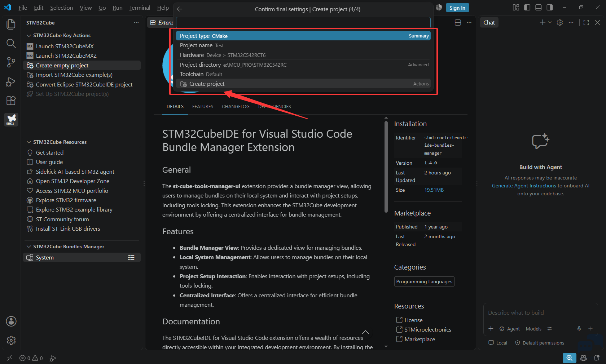This screenshot has width=606, height=364.
Task: Open Source Control view
Action: (x=11, y=62)
